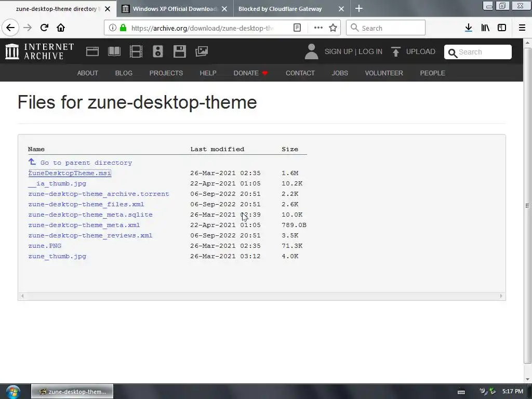
Task: Click the SIGN UP link
Action: 339,51
